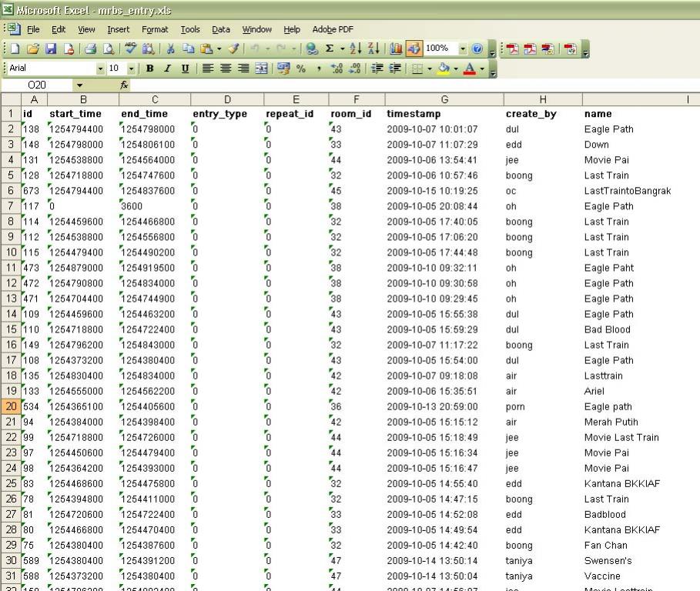700x591 pixels.
Task: Open Microsoft Excel Help question mark
Action: (x=477, y=48)
